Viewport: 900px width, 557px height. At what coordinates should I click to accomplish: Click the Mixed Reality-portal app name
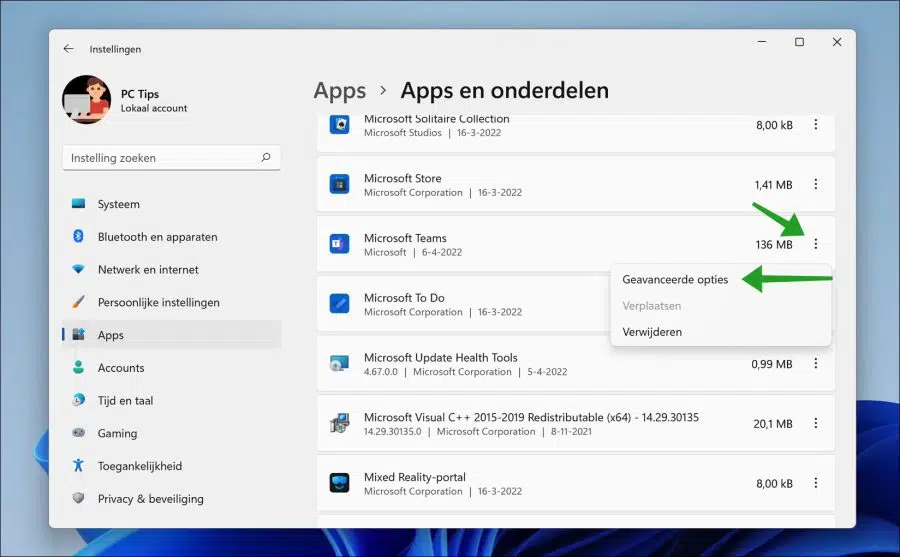coord(414,477)
